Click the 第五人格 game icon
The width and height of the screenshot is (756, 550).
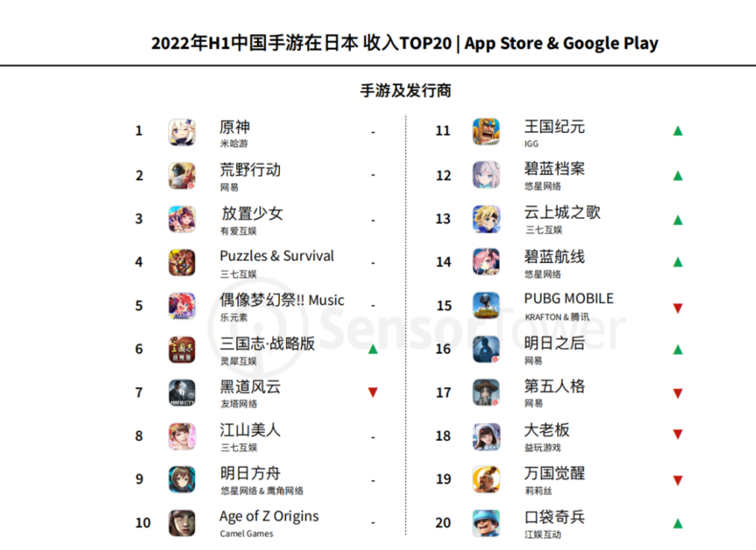pos(486,393)
